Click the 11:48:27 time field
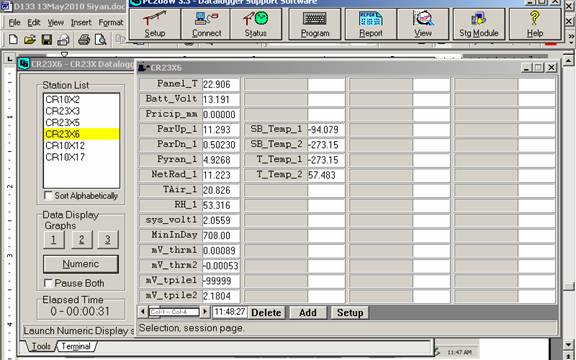The image size is (576, 360). [230, 312]
